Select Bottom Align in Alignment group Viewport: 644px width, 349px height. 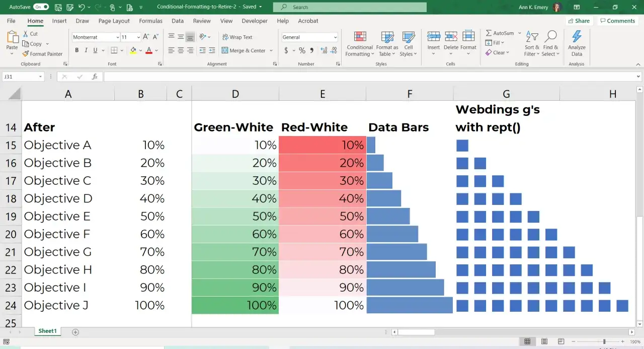[190, 37]
